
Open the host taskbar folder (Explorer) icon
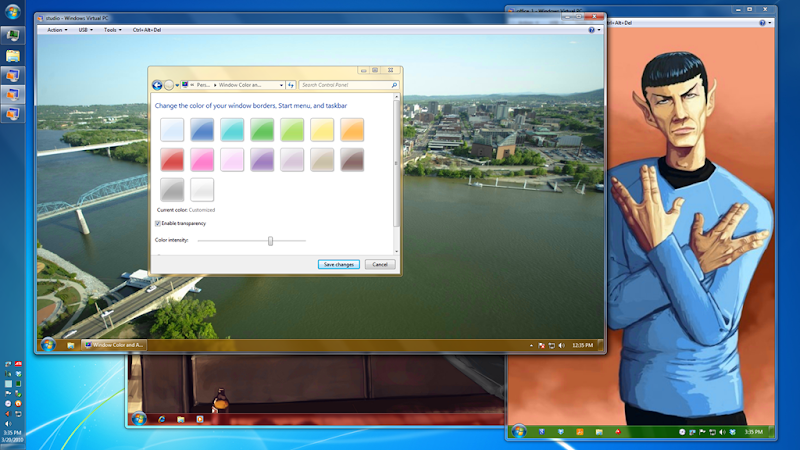coord(12,56)
